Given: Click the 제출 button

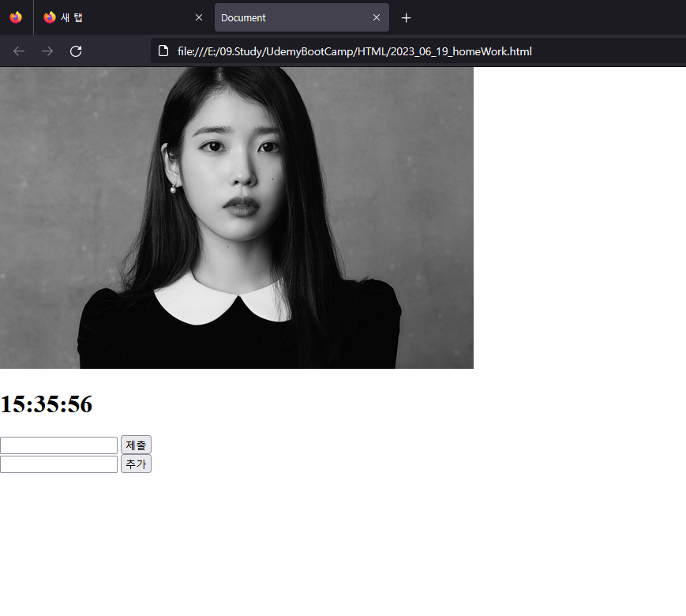Looking at the screenshot, I should point(136,445).
